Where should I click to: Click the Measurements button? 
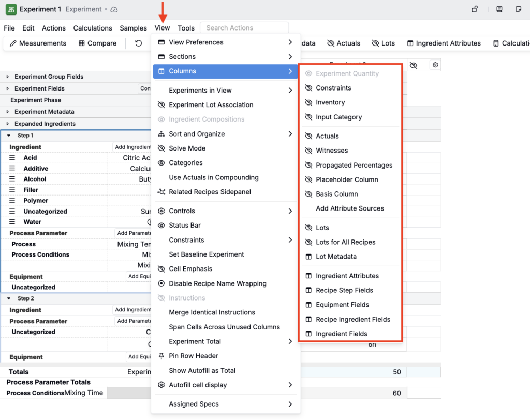pyautogui.click(x=38, y=43)
